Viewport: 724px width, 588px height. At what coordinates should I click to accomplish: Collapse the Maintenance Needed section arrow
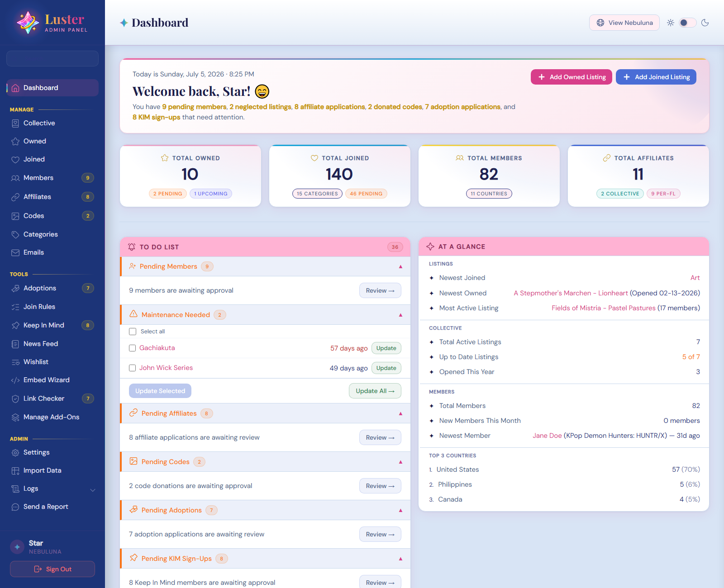[x=400, y=315]
